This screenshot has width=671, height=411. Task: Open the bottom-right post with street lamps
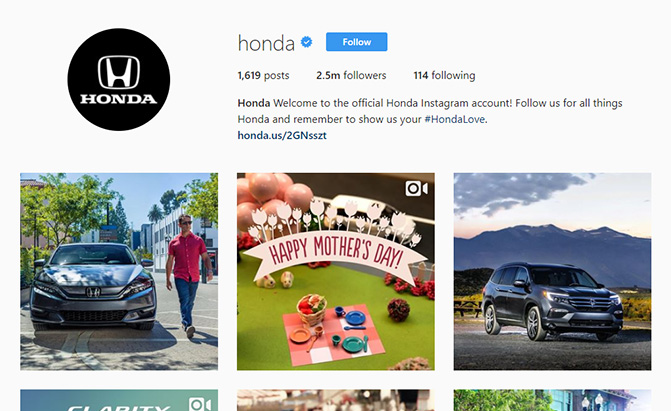(x=552, y=400)
